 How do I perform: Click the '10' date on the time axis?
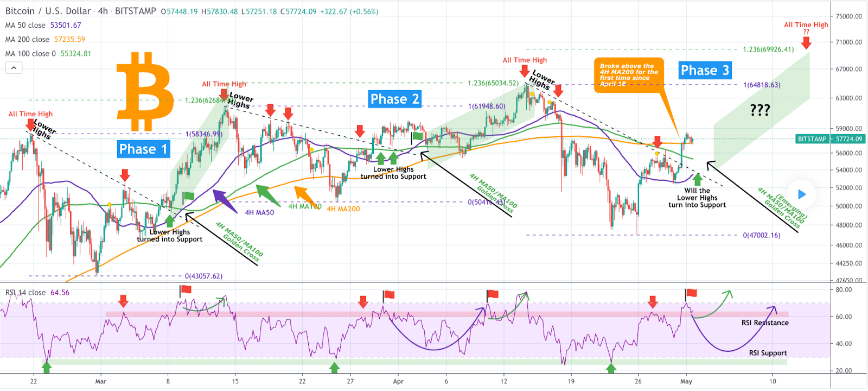773,381
